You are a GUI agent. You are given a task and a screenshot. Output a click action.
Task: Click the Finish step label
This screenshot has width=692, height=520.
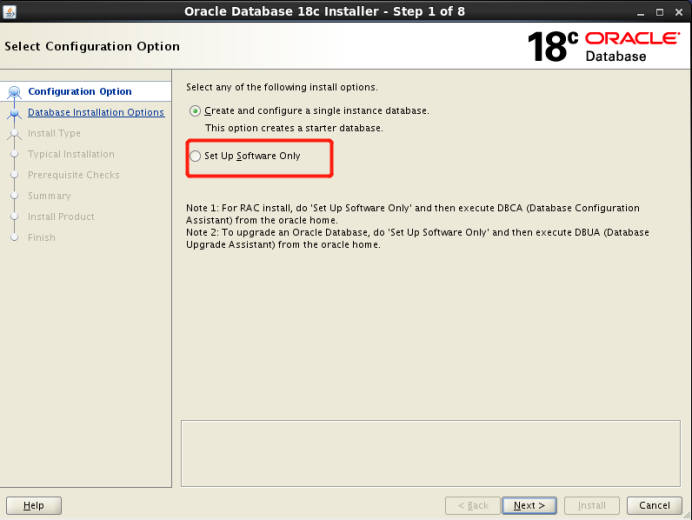tap(42, 238)
